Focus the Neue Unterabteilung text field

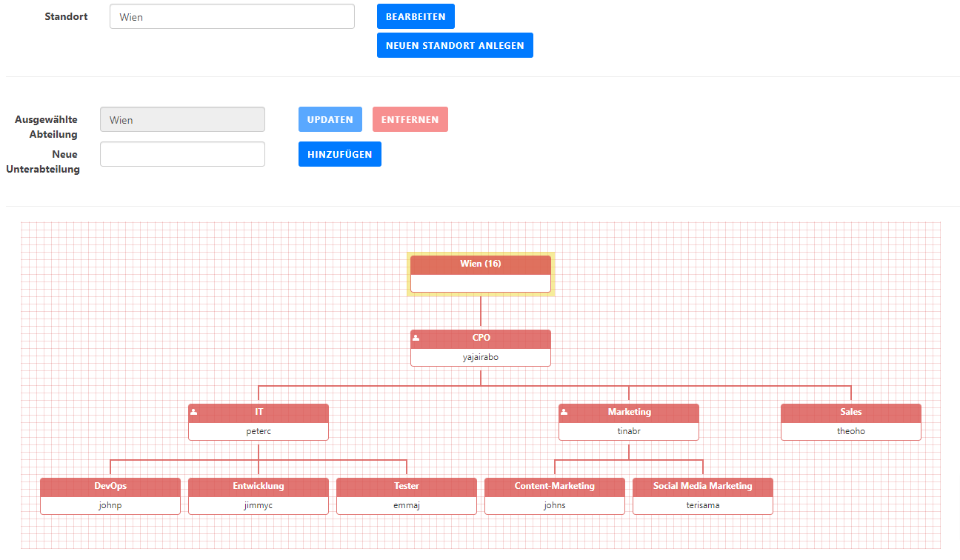pyautogui.click(x=182, y=154)
